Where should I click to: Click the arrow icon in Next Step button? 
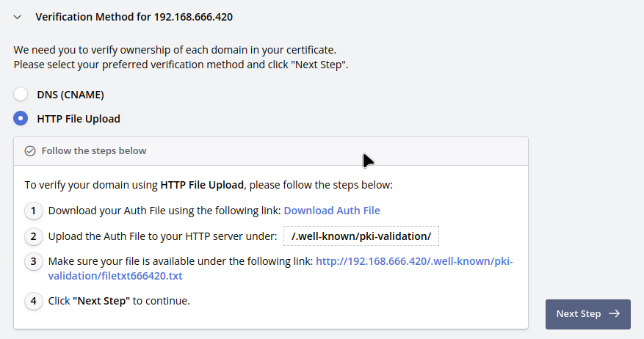[614, 314]
